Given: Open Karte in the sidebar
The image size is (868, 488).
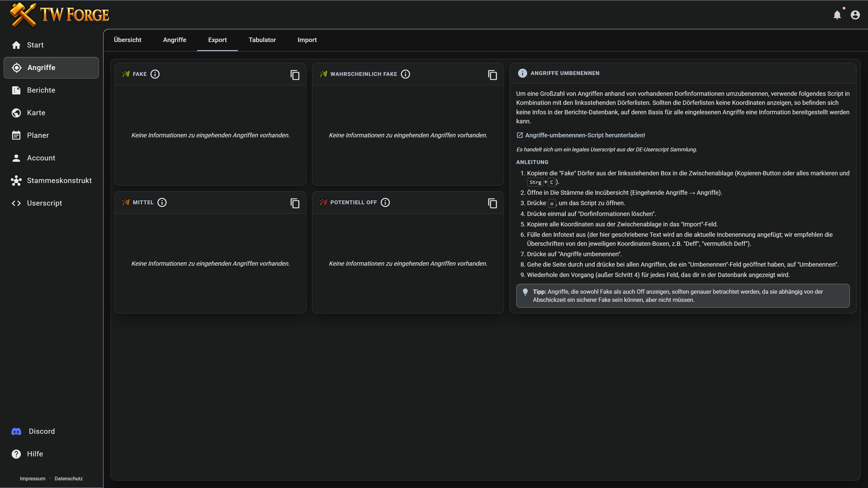Looking at the screenshot, I should click(x=51, y=113).
